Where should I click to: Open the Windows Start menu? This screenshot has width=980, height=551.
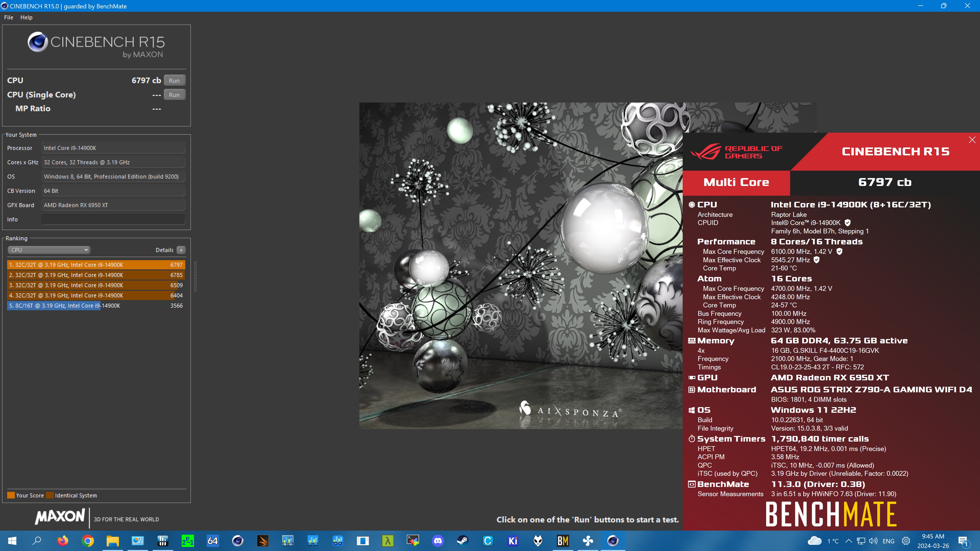(12, 541)
